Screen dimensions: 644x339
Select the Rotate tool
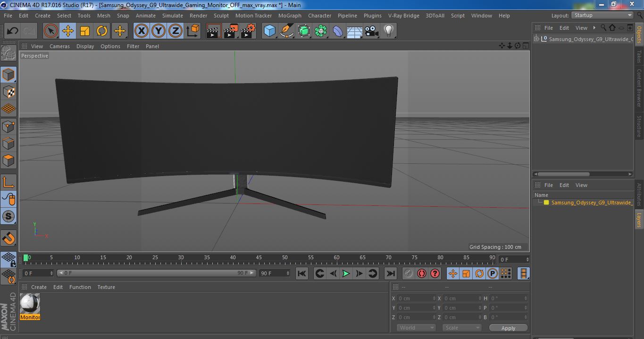102,31
